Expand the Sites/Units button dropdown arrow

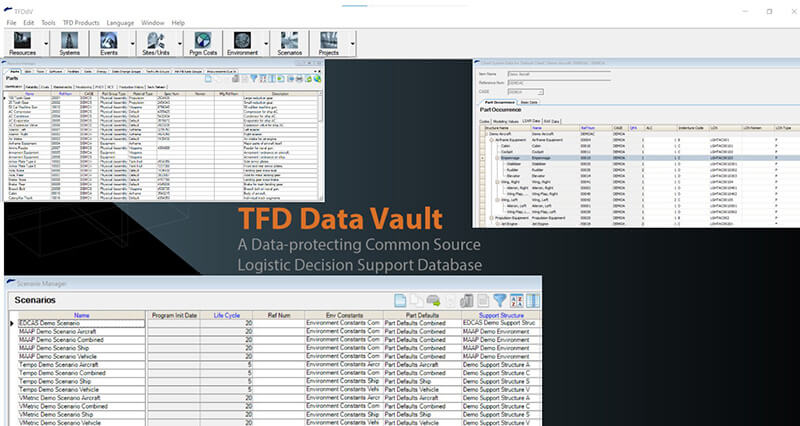[x=180, y=44]
